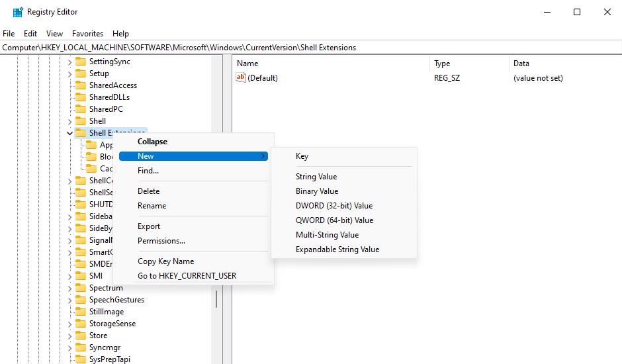622x364 pixels.
Task: Expand the Syncmgr key chevron
Action: pyautogui.click(x=70, y=347)
